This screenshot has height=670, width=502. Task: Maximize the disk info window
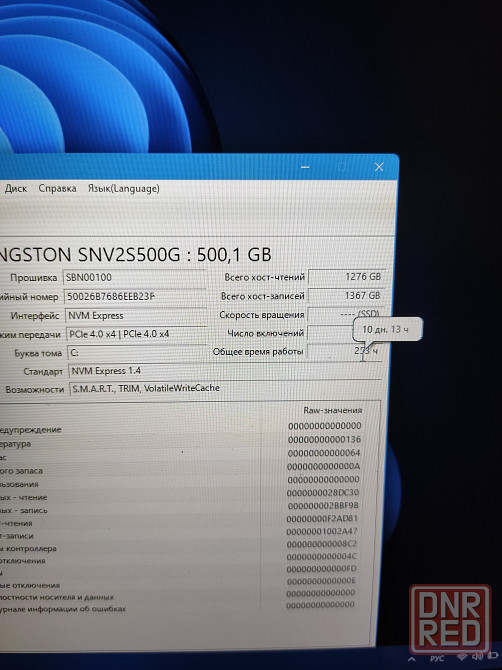click(342, 167)
